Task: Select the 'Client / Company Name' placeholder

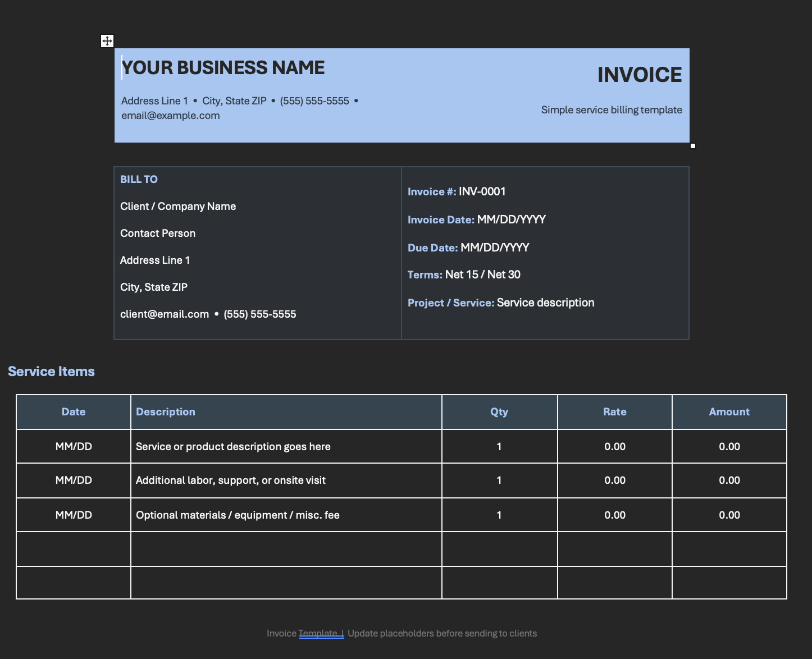Action: (178, 207)
